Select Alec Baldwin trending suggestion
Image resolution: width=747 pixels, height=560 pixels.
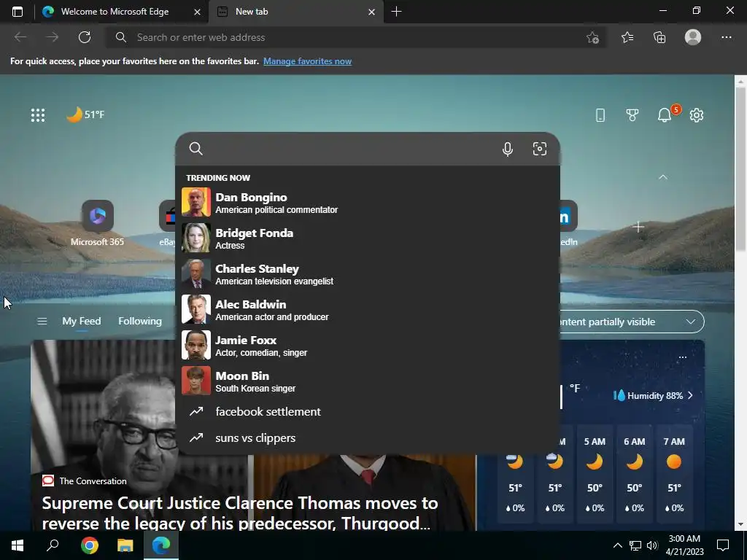coord(367,309)
